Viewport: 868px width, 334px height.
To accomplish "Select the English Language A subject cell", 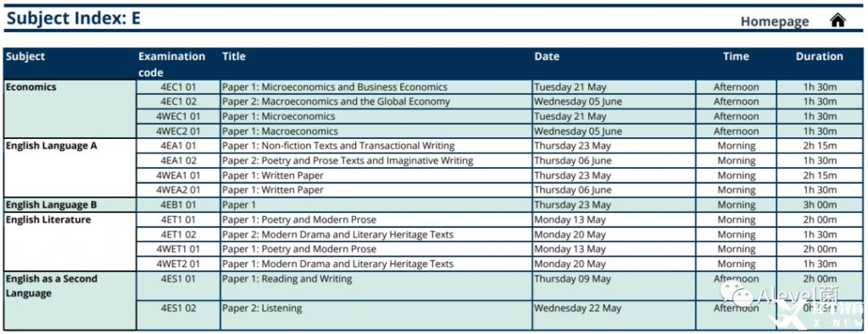I will tap(70, 168).
